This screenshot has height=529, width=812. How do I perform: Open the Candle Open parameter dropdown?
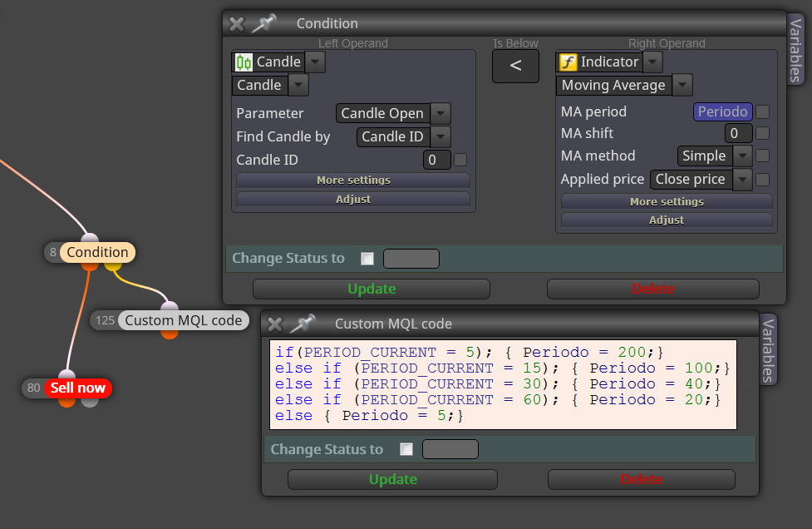click(x=440, y=113)
